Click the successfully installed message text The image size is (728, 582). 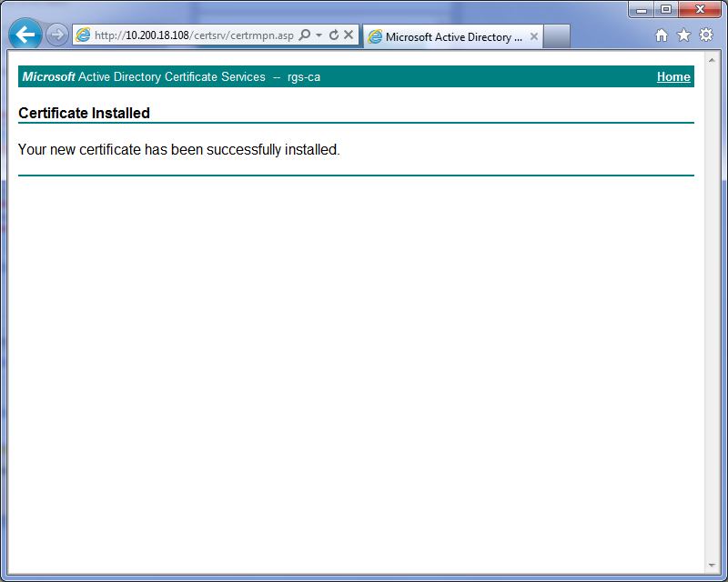(178, 149)
